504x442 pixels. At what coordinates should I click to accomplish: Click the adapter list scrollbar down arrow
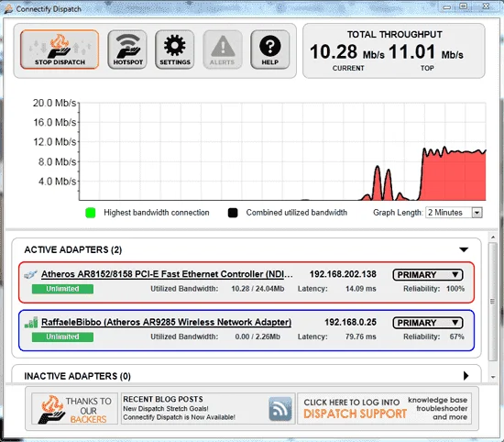493,377
